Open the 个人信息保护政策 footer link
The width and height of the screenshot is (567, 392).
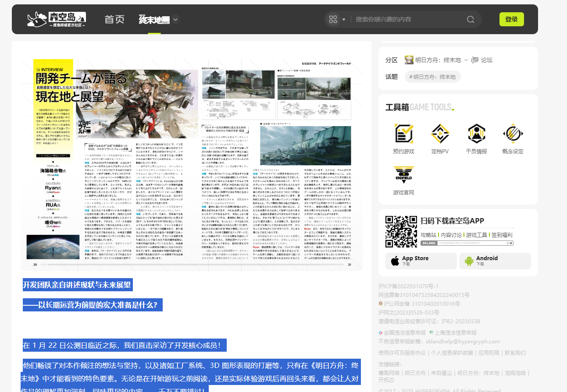[x=451, y=353]
